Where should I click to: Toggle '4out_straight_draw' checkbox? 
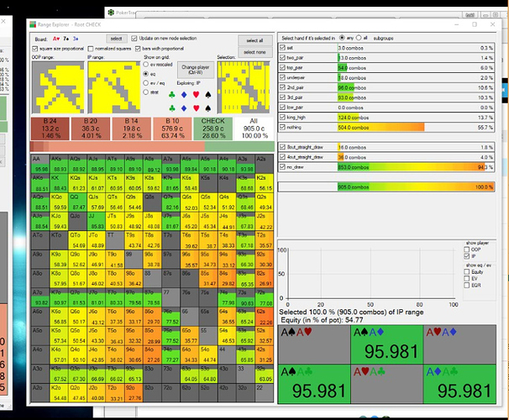(x=282, y=157)
